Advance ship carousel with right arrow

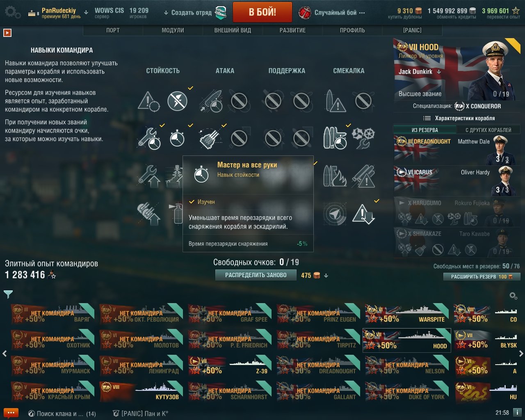tap(521, 353)
